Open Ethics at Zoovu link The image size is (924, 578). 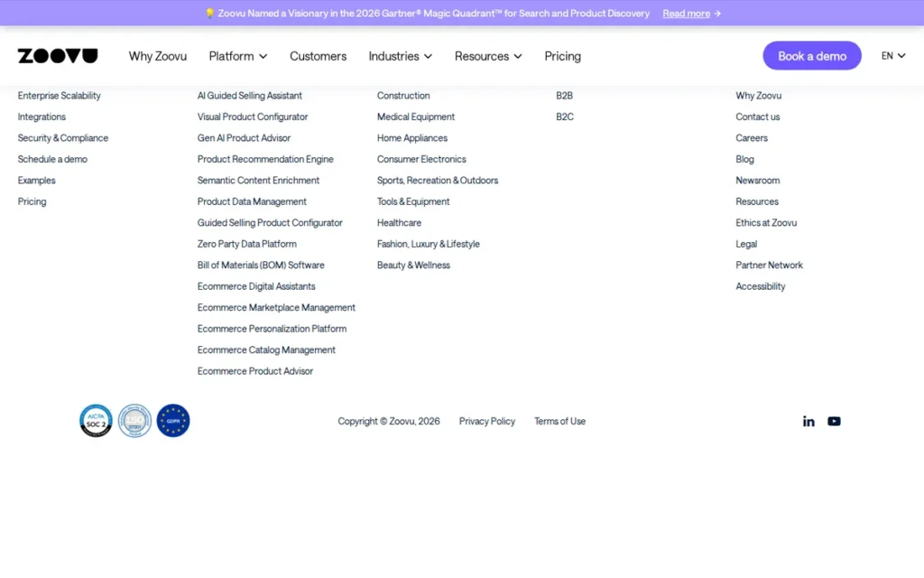pos(766,223)
